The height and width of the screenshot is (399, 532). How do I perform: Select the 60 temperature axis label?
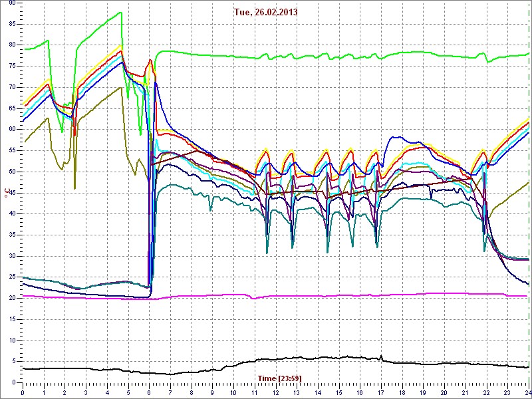12,130
